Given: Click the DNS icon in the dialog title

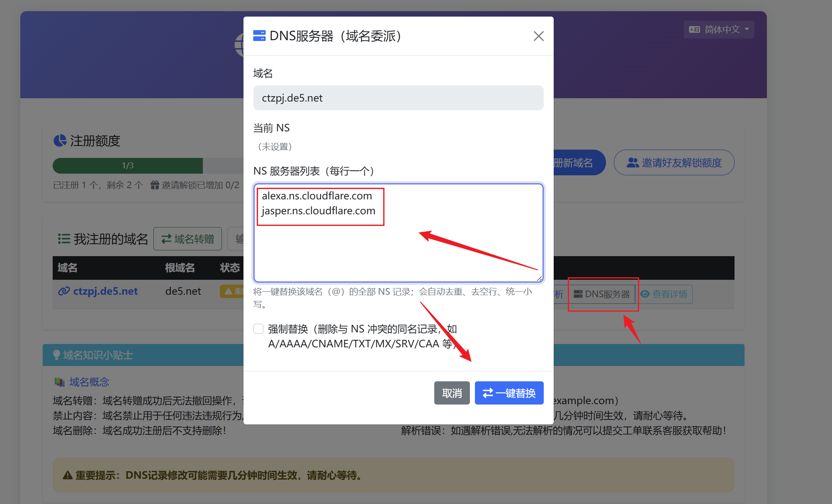Looking at the screenshot, I should coord(259,36).
